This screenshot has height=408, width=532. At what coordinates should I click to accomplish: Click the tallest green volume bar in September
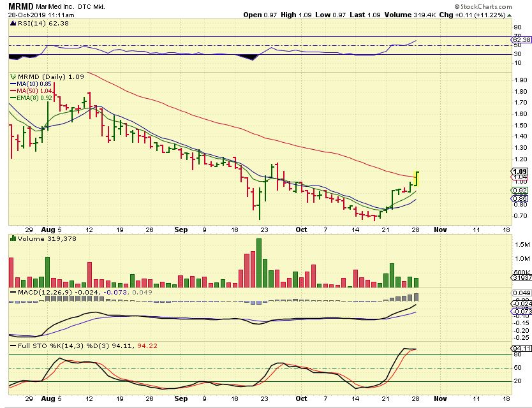point(259,263)
